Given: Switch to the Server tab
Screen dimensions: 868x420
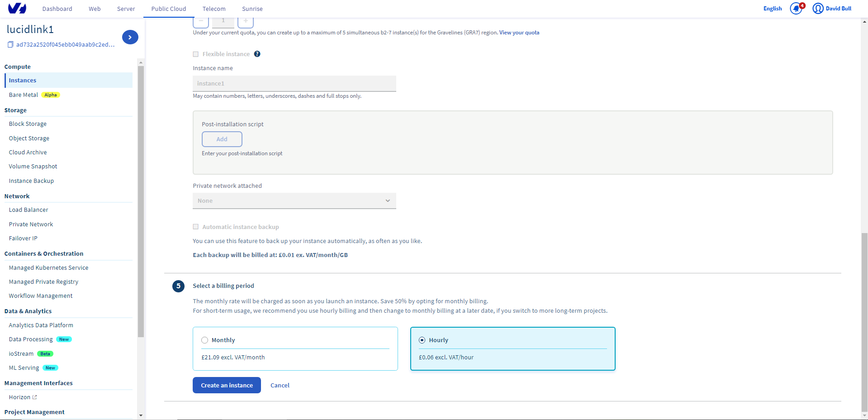Looking at the screenshot, I should pyautogui.click(x=126, y=9).
